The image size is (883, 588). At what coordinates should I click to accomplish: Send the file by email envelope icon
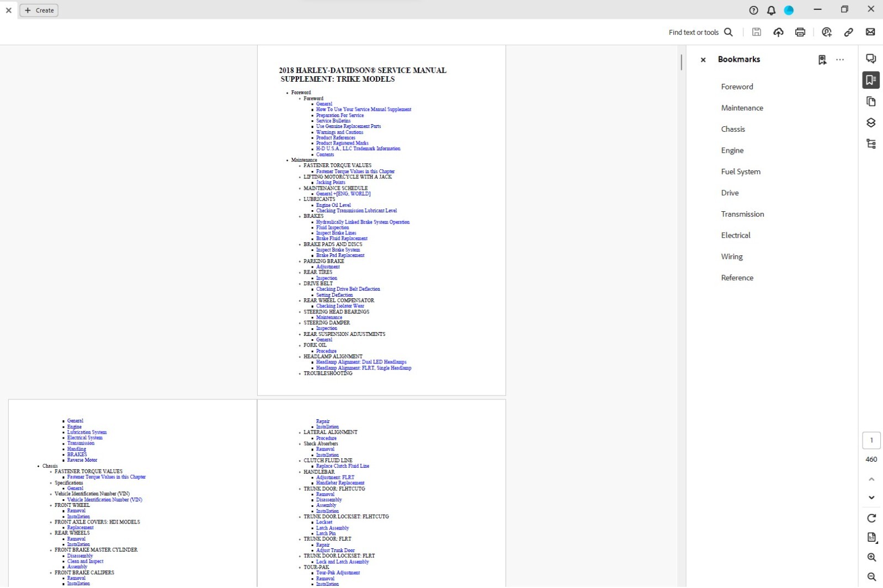click(870, 32)
